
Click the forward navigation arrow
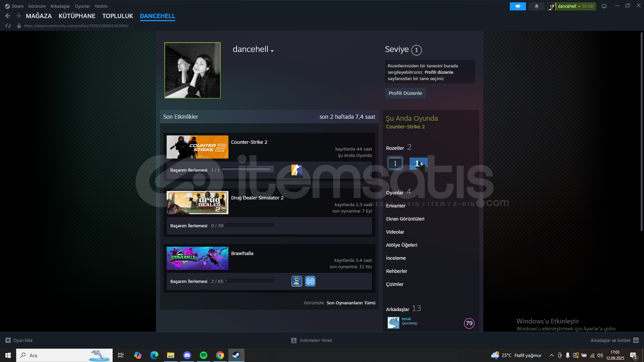(18, 16)
